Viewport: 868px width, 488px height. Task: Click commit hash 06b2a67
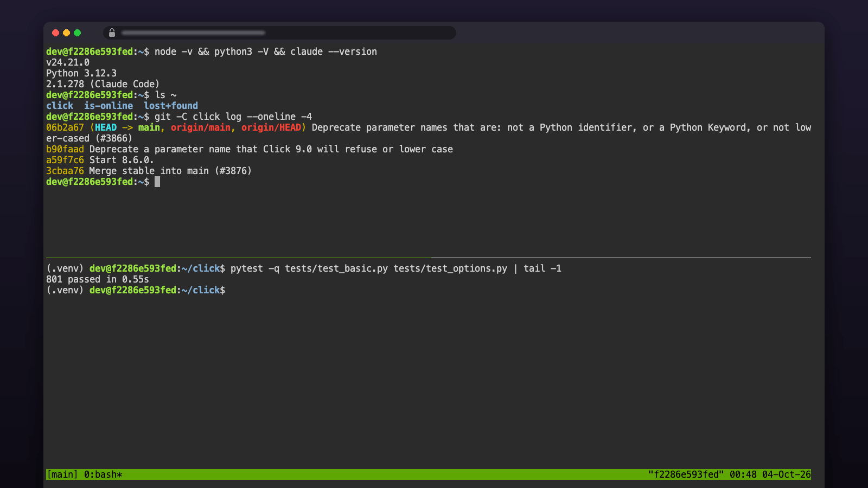tap(65, 127)
